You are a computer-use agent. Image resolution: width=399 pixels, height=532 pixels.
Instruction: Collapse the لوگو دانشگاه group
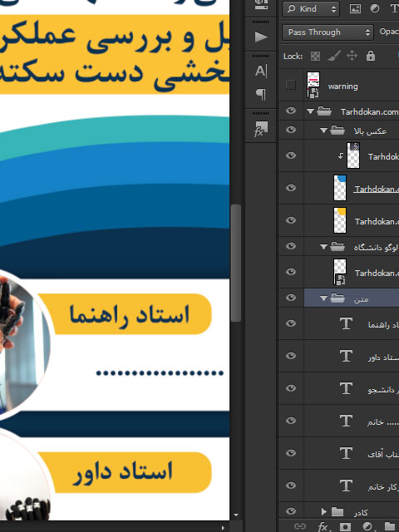[x=323, y=247]
